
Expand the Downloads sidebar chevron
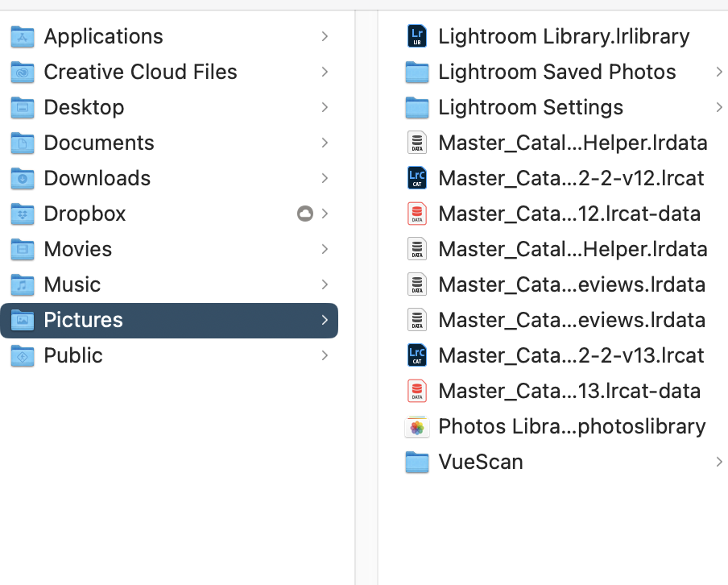point(325,178)
